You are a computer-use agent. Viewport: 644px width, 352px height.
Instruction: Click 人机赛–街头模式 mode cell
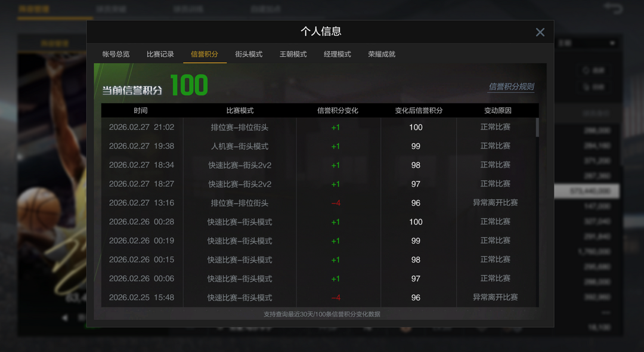[240, 146]
